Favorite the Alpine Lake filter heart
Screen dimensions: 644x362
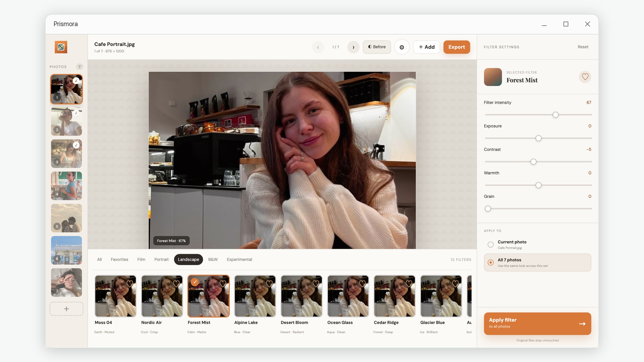point(269,284)
